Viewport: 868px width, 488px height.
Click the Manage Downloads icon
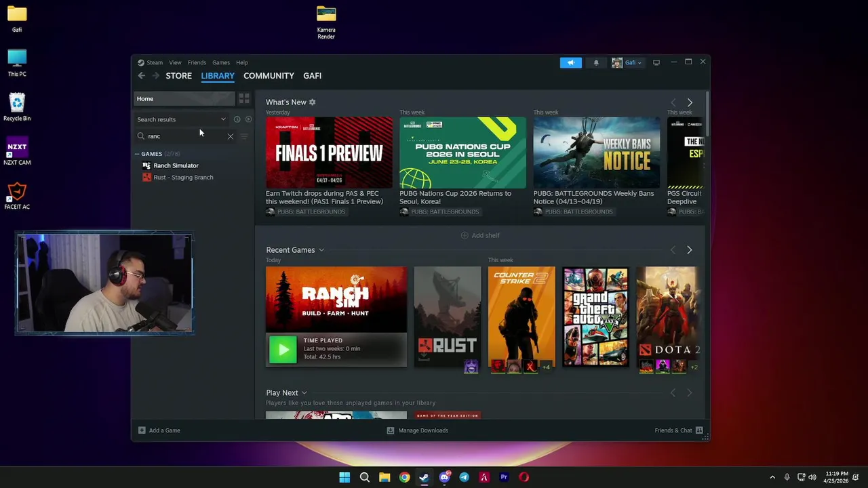(x=391, y=430)
